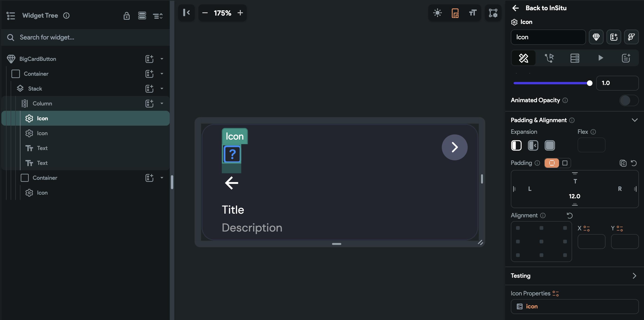This screenshot has height=320, width=644.
Task: Reset alignment undo icon
Action: [570, 216]
